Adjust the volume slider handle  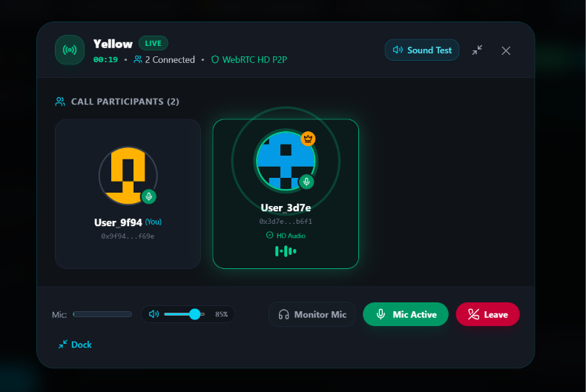pyautogui.click(x=194, y=314)
